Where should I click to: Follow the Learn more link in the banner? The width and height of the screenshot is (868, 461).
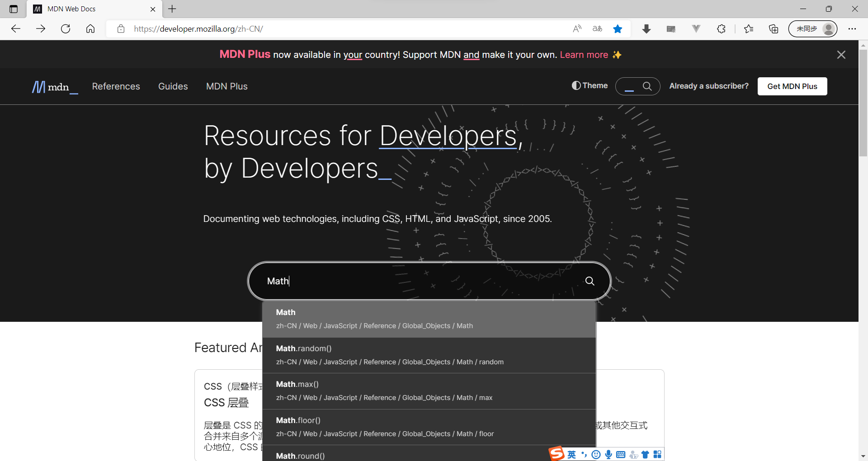tap(584, 55)
